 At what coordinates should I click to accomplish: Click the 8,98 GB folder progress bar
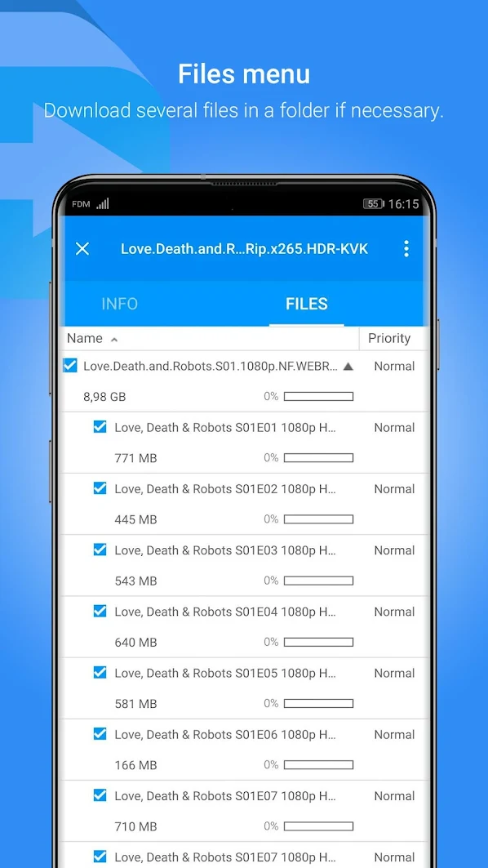[x=319, y=396]
